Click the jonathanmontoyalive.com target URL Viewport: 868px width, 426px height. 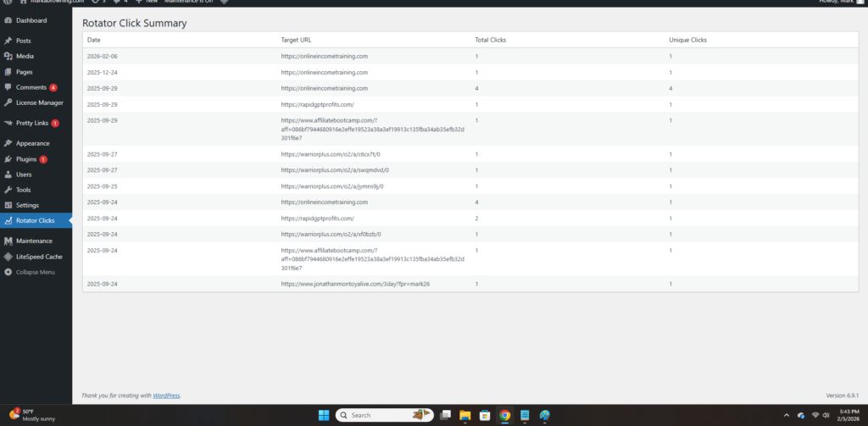(x=355, y=284)
